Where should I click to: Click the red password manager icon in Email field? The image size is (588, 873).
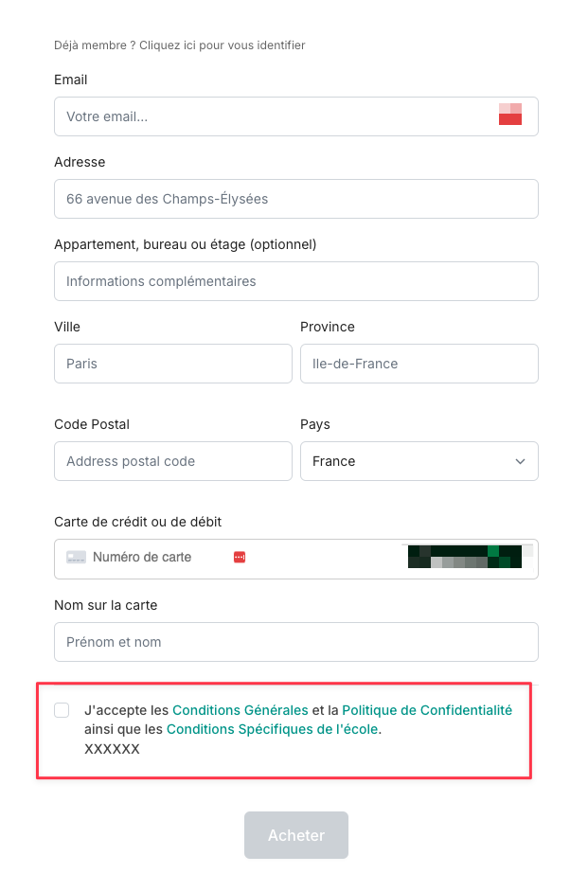(x=510, y=115)
